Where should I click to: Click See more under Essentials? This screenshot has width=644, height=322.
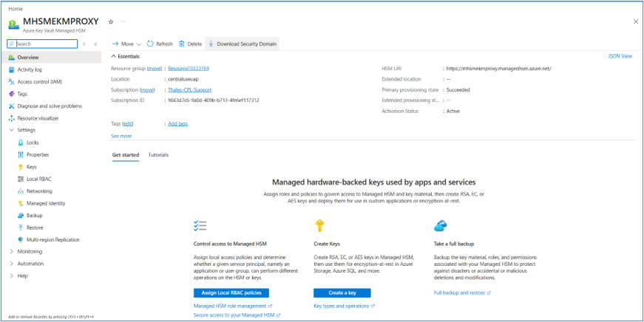pyautogui.click(x=121, y=136)
